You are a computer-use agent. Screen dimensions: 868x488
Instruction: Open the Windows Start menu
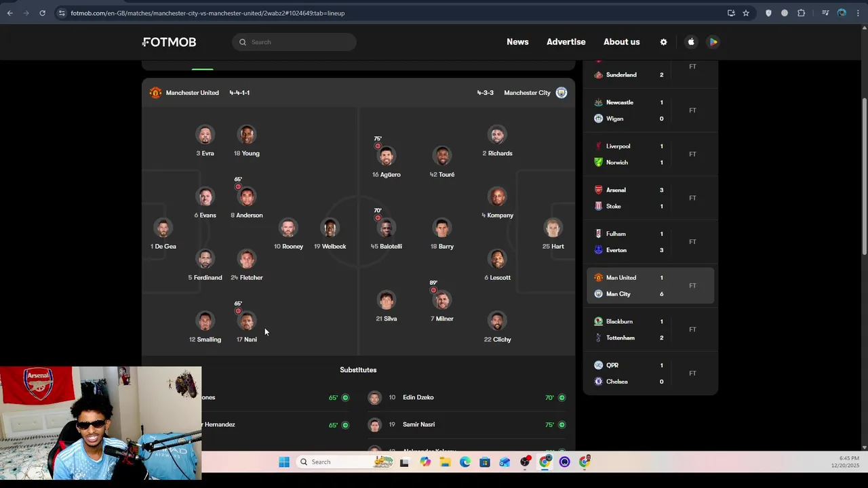tap(284, 462)
